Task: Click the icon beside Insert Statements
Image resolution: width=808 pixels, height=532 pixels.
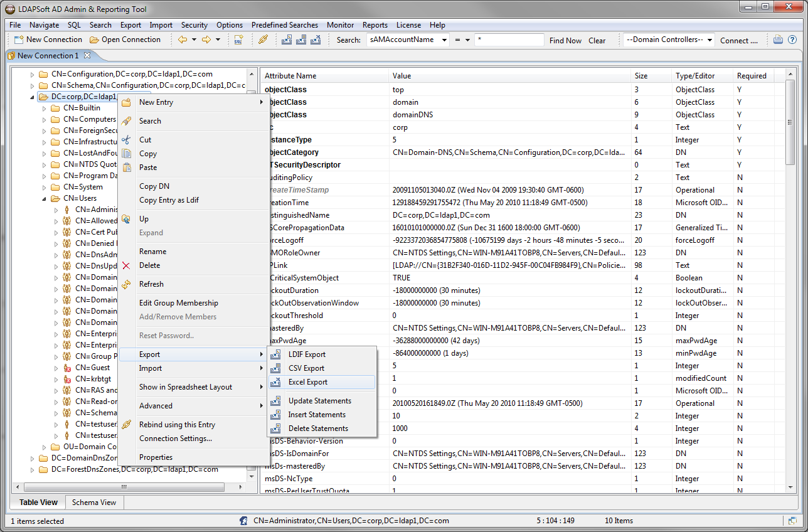Action: [x=275, y=415]
